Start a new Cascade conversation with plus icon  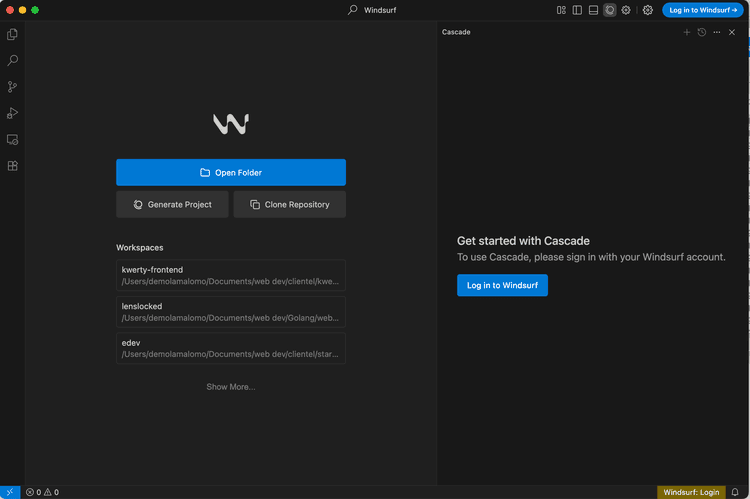click(x=686, y=32)
